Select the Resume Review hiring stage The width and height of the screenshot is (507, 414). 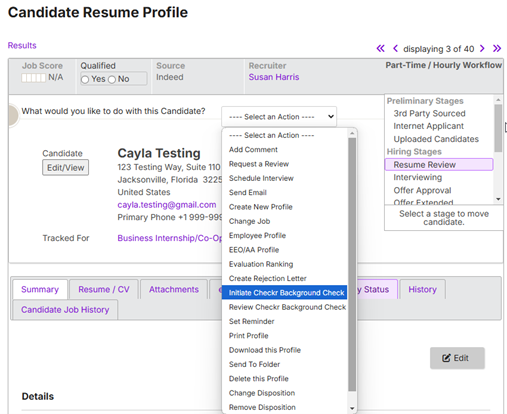point(439,165)
